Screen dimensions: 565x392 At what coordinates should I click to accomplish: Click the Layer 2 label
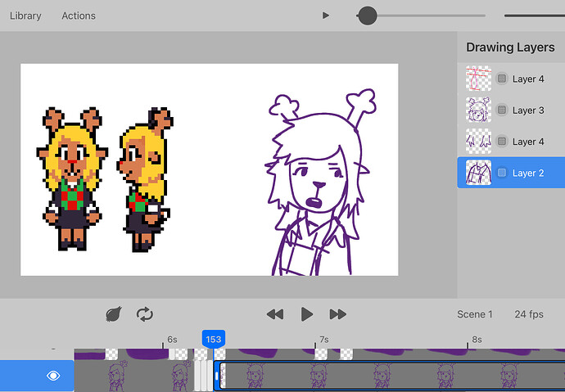(528, 173)
